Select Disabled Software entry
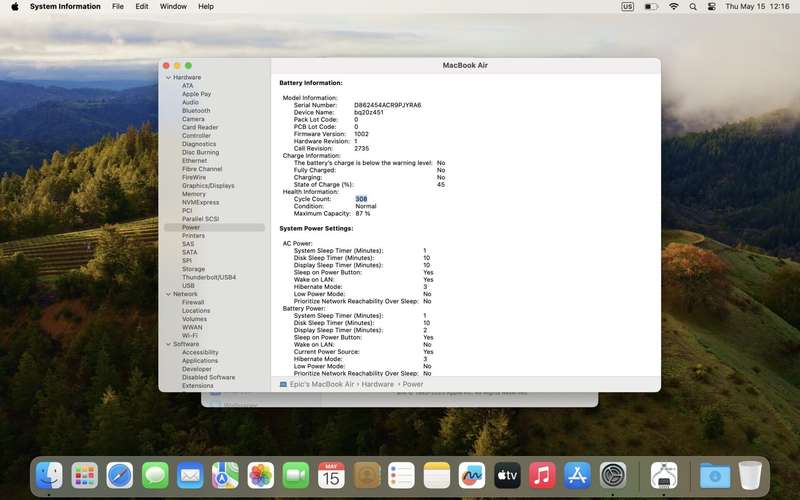 pyautogui.click(x=209, y=378)
